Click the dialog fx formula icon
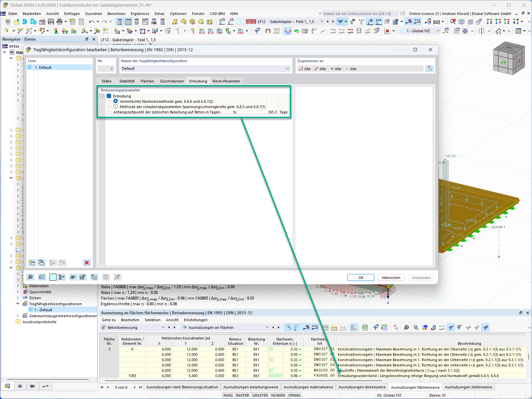 pyautogui.click(x=117, y=277)
